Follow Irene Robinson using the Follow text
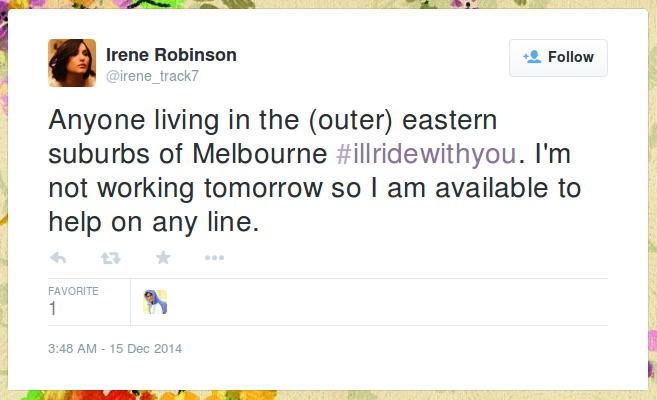 point(571,57)
